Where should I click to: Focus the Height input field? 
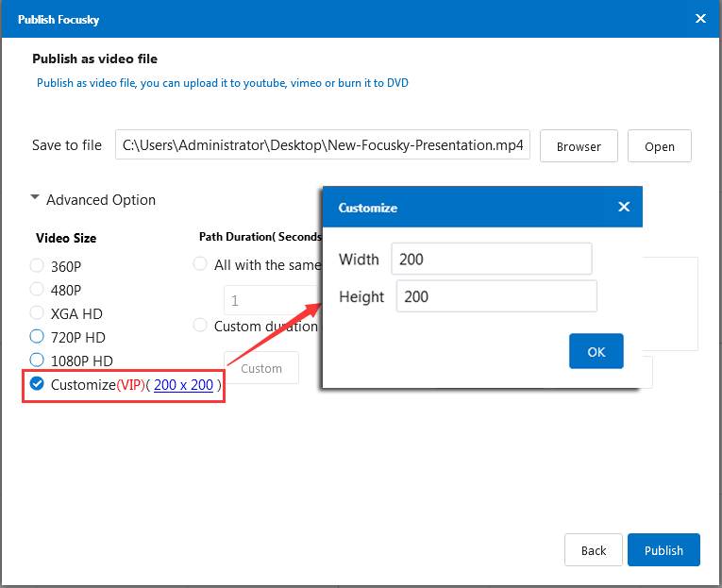click(496, 296)
